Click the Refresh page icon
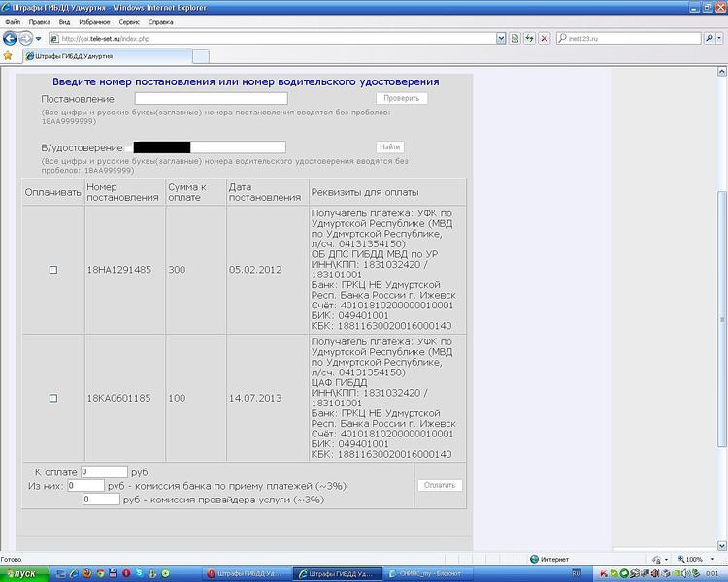 (529, 39)
